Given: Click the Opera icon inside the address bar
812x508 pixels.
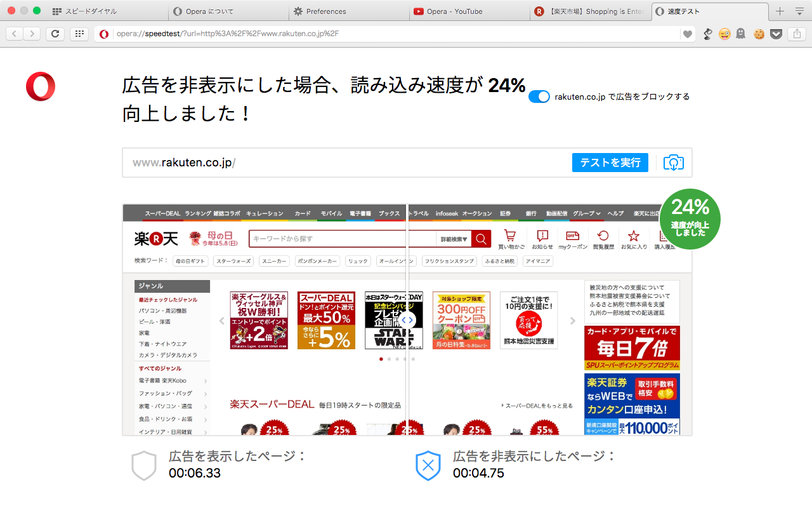Looking at the screenshot, I should 104,34.
